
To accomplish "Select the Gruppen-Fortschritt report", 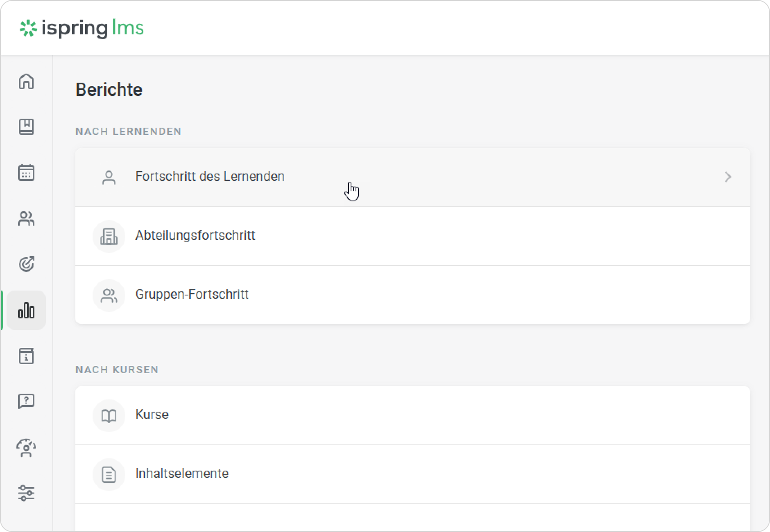I will (192, 294).
